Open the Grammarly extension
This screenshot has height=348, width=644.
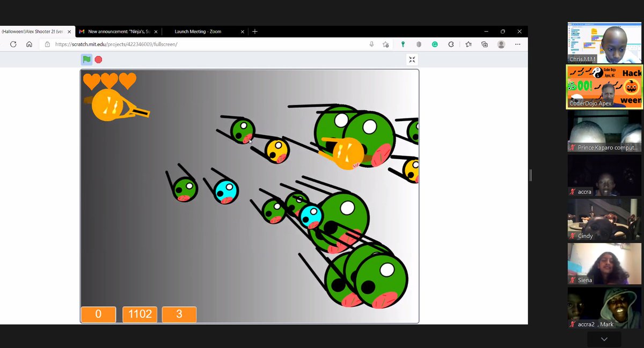pyautogui.click(x=434, y=45)
